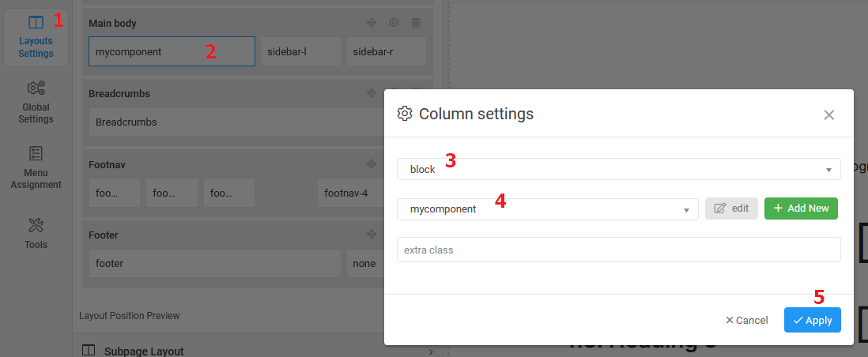
Task: Apply the column settings
Action: point(813,320)
